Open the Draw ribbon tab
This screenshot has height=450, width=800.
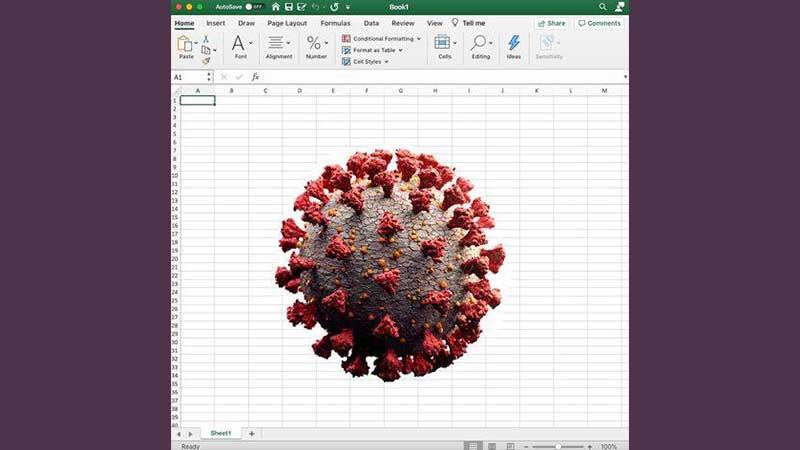tap(246, 23)
